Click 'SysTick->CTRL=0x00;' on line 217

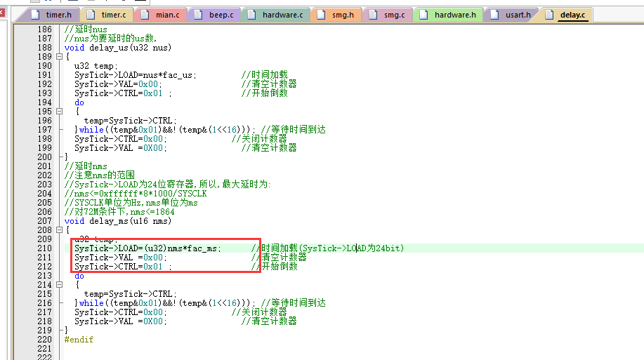(120, 312)
